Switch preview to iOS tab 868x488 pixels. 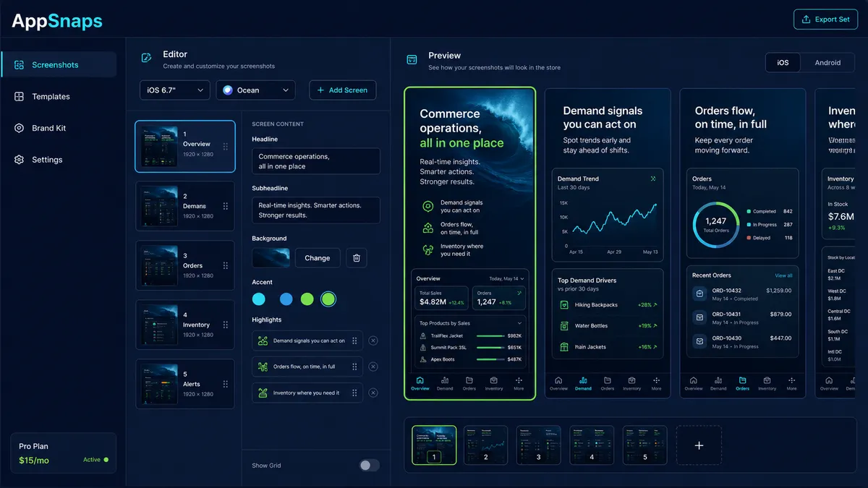click(x=783, y=62)
